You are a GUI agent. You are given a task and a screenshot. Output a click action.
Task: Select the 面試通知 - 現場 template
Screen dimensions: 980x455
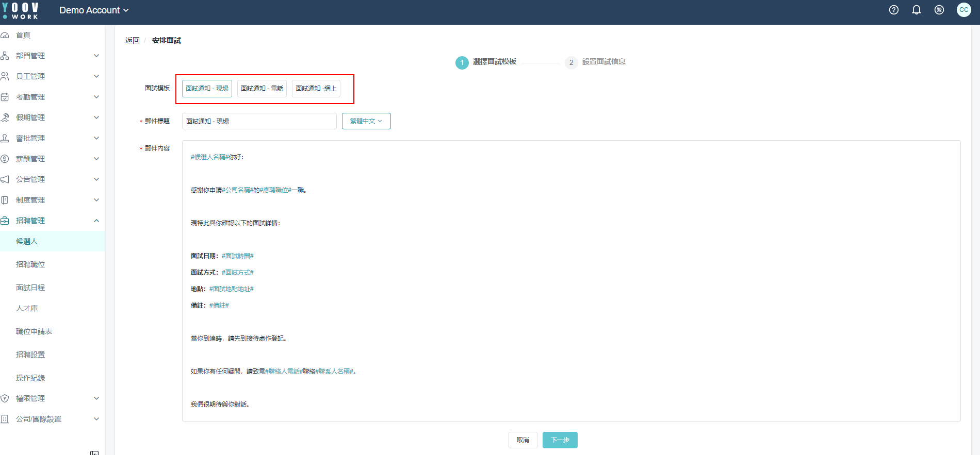point(207,89)
